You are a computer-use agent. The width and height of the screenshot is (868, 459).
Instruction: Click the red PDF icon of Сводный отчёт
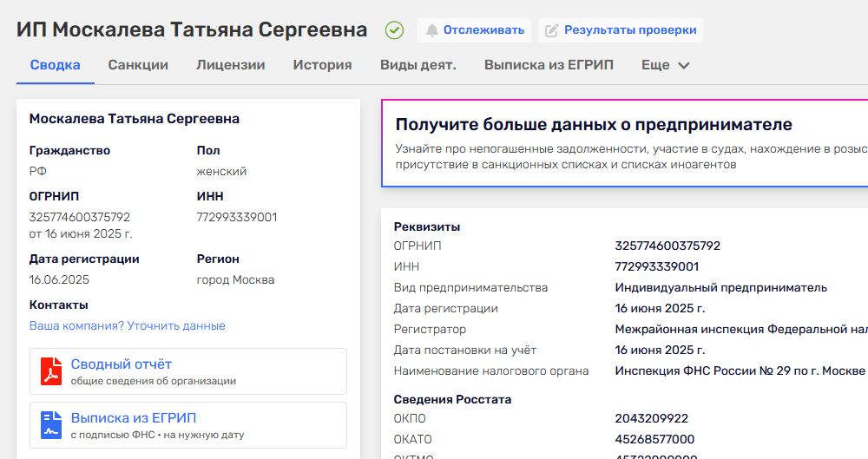51,371
